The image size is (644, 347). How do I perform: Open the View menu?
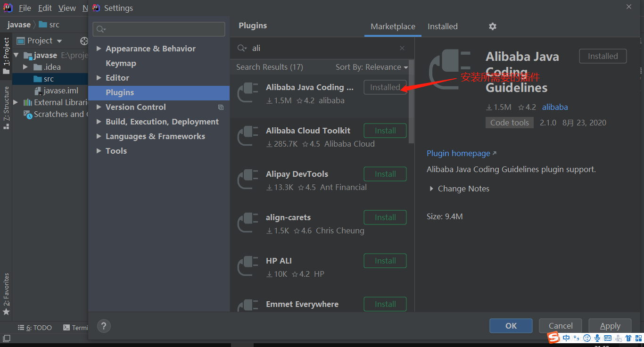coord(67,8)
